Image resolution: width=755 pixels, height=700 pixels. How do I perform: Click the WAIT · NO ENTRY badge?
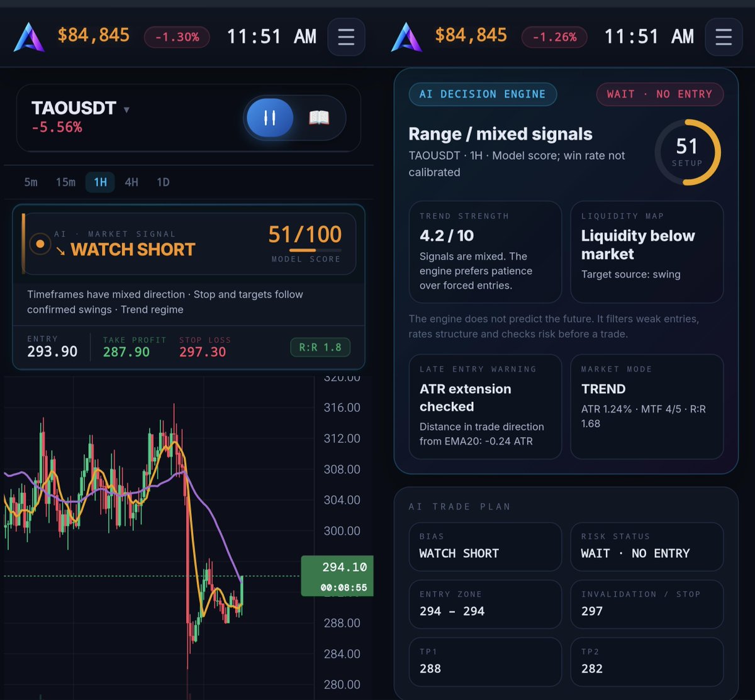[x=659, y=94]
